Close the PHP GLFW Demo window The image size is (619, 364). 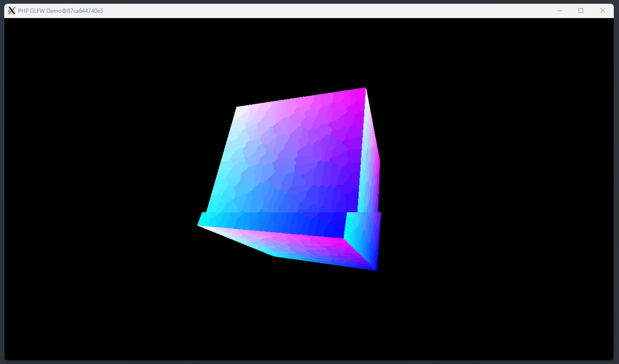[x=603, y=10]
